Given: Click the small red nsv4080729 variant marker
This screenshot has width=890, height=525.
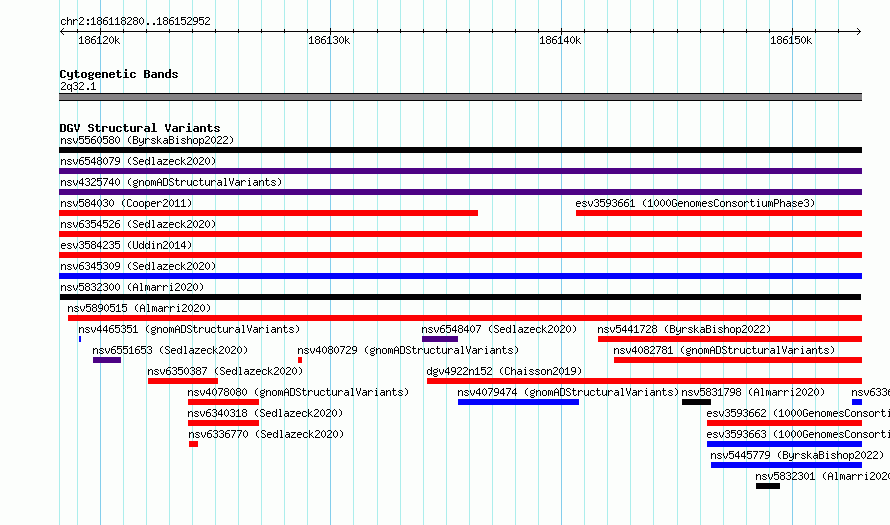Looking at the screenshot, I should [300, 360].
